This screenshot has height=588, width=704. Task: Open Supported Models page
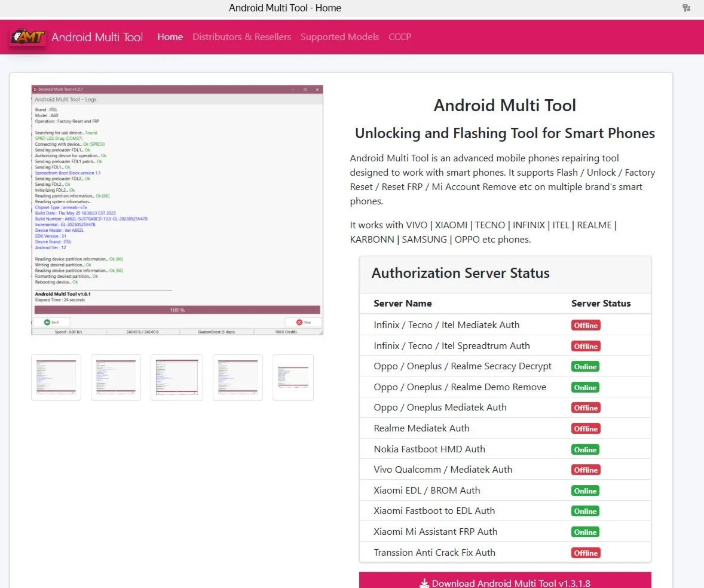click(340, 37)
